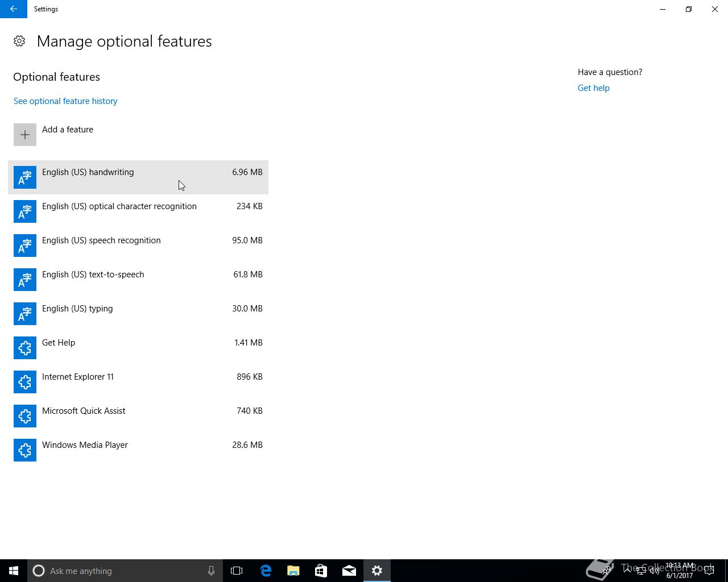Viewport: 728px width, 582px height.
Task: Open Task View from the taskbar
Action: [237, 571]
